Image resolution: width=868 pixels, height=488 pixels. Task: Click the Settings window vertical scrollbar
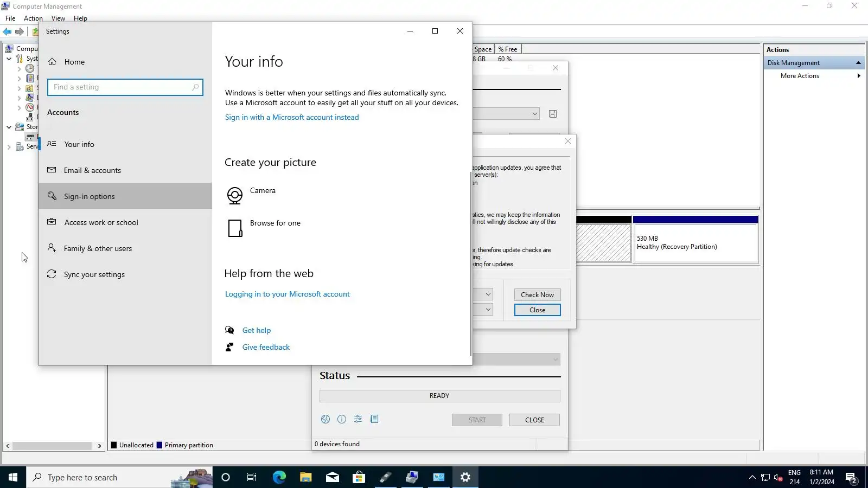(470, 264)
